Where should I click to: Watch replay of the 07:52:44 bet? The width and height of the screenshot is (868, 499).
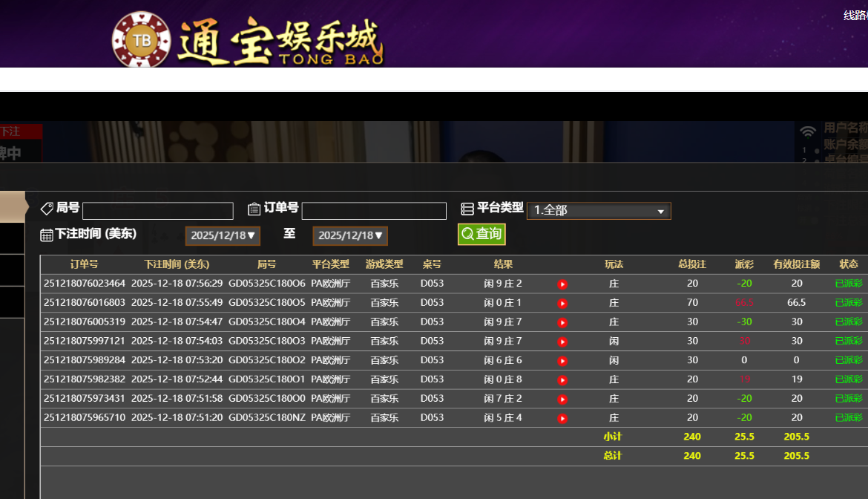point(562,380)
